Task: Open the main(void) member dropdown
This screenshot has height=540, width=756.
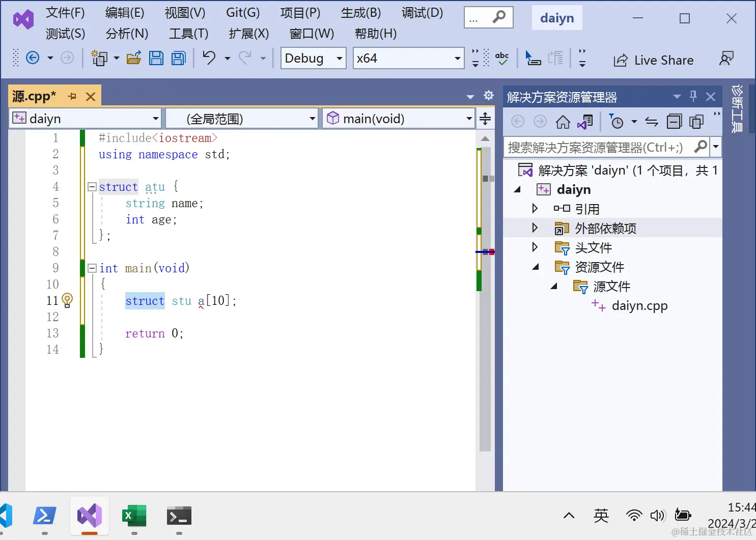Action: [399, 118]
